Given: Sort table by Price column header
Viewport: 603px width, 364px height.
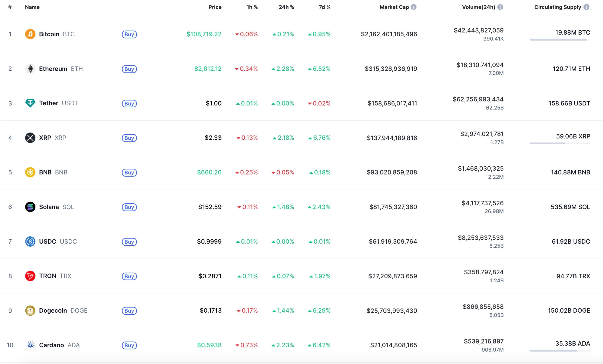Looking at the screenshot, I should pos(215,7).
